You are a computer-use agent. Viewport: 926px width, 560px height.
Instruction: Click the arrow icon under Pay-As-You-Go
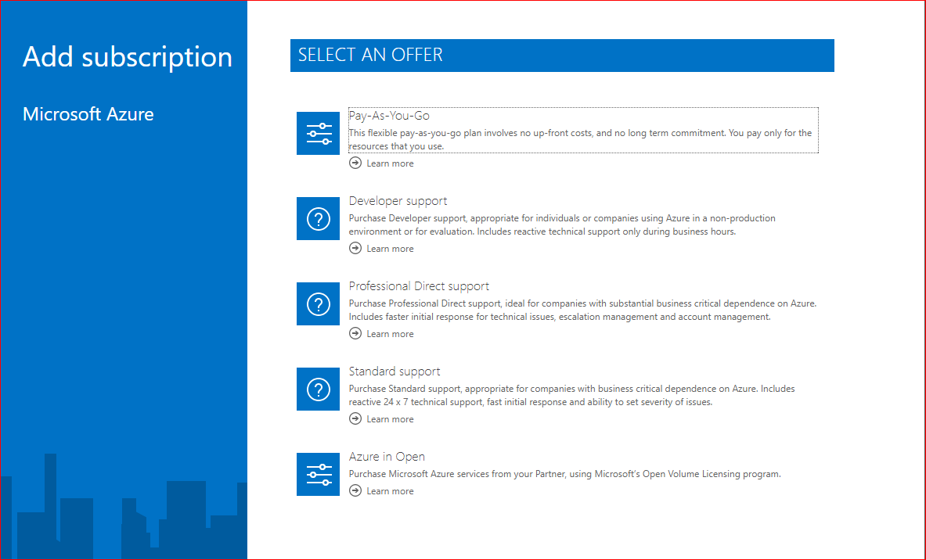355,163
